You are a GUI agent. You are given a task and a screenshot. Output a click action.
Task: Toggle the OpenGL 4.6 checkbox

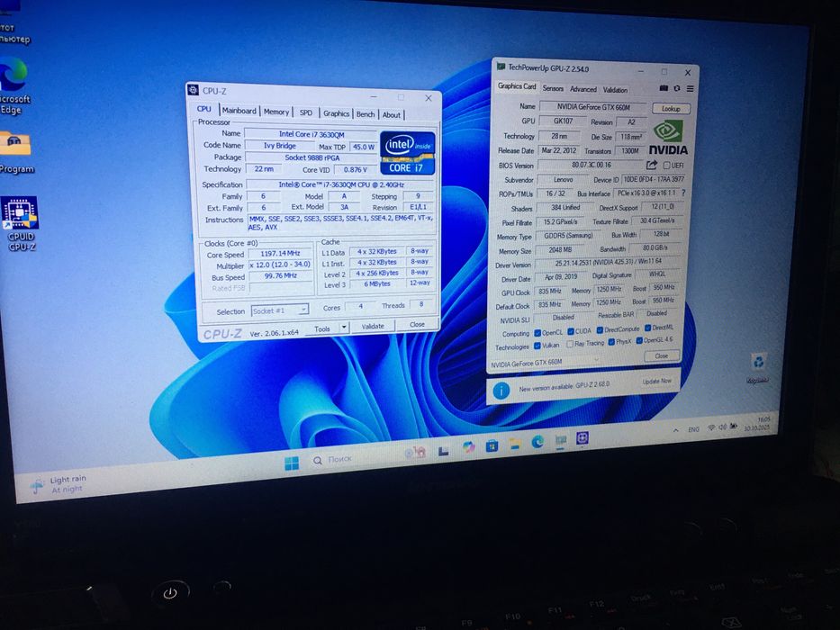coord(639,341)
